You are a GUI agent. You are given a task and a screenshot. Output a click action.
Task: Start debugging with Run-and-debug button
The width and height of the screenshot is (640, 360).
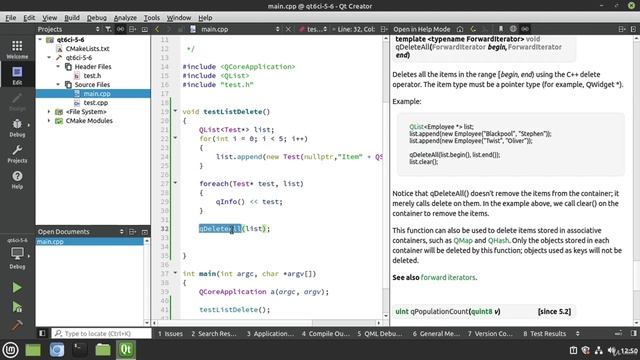(x=17, y=307)
